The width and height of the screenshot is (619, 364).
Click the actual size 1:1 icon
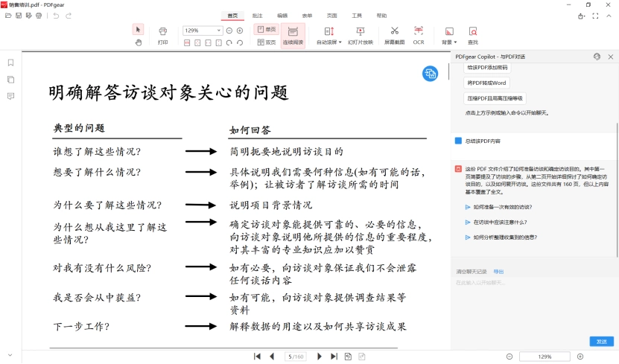point(187,42)
